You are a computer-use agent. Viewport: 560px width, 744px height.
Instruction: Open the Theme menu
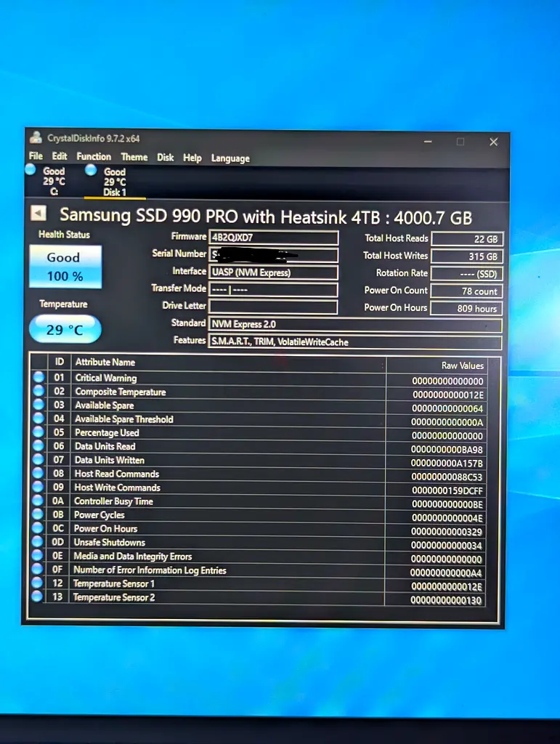(134, 157)
